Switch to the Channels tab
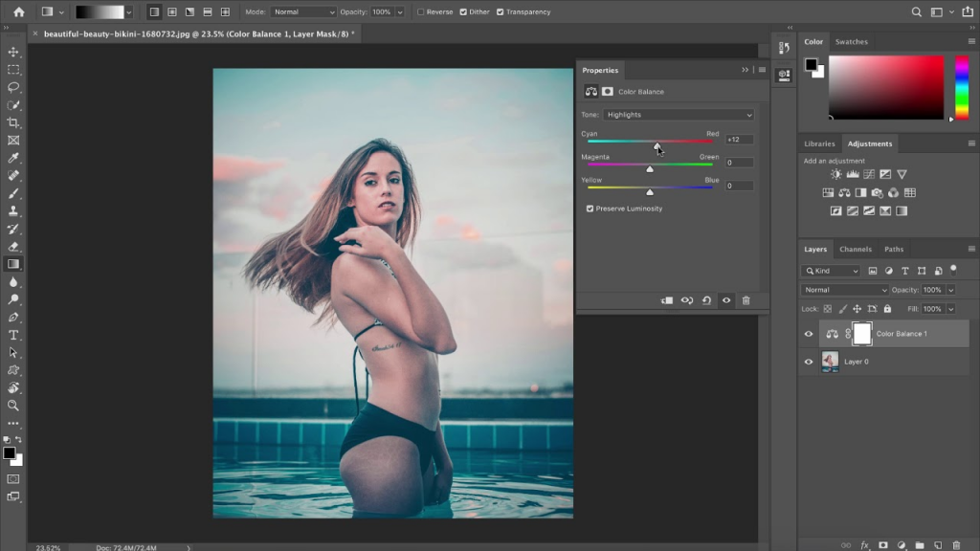 pos(855,250)
